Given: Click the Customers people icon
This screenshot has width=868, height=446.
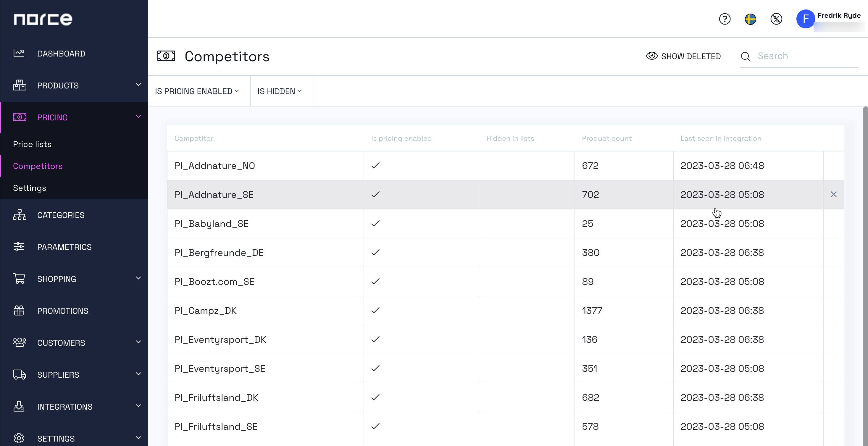Looking at the screenshot, I should tap(19, 342).
